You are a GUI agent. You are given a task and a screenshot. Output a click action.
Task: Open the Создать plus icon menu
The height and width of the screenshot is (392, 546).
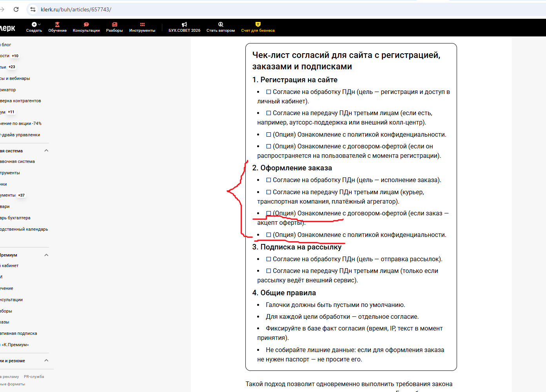34,25
